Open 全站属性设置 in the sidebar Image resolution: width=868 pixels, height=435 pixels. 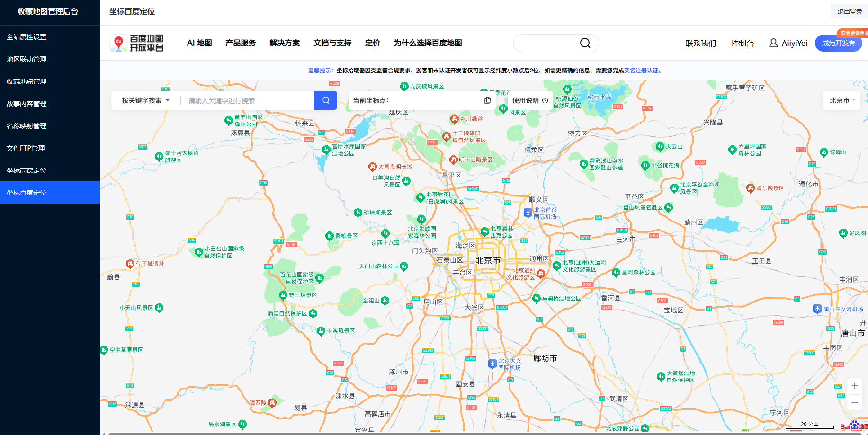tap(50, 37)
